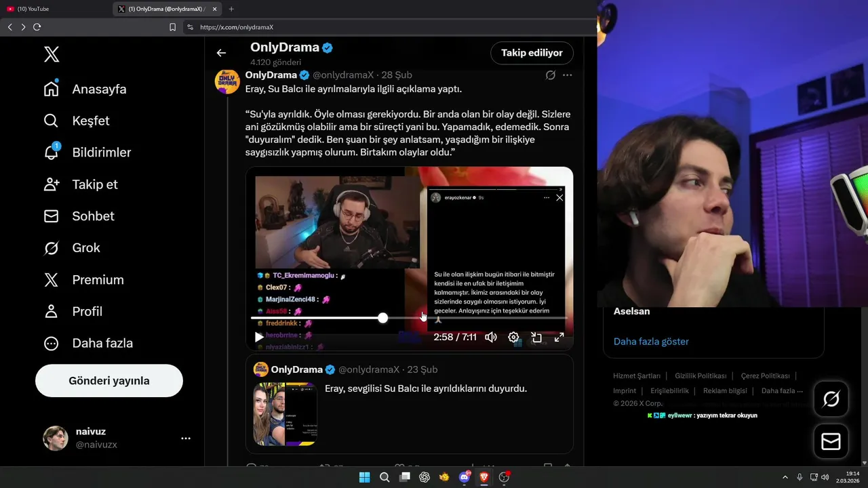Switch to the YouTube browser tab
Screen dimensions: 868x488
[56, 9]
